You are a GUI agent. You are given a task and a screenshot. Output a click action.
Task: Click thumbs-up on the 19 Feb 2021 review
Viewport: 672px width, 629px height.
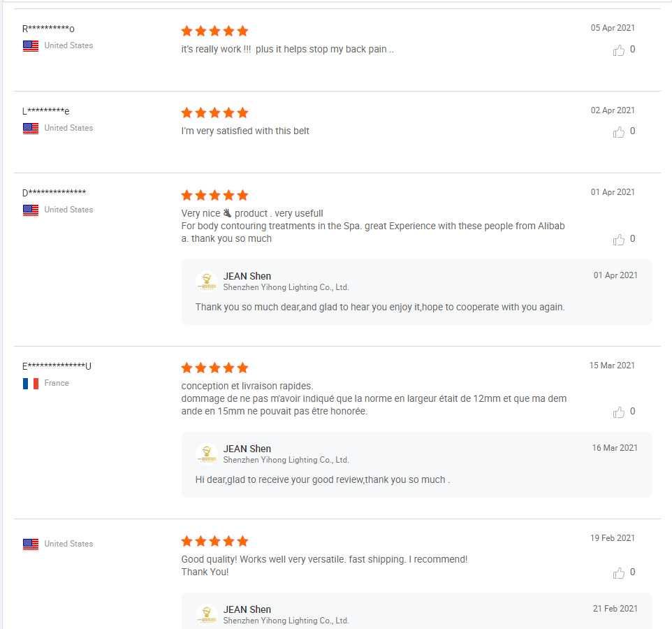(x=618, y=573)
